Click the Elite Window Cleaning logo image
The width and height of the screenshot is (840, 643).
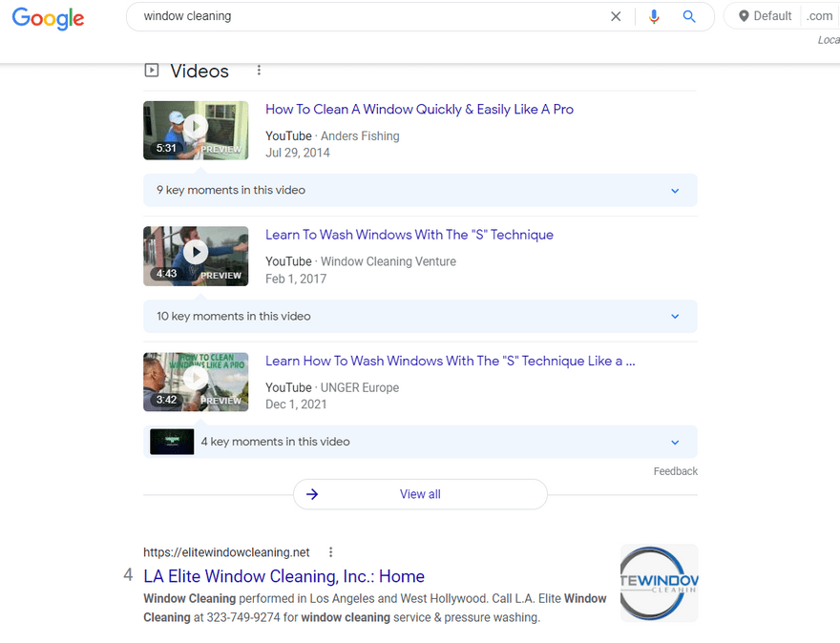tap(660, 583)
